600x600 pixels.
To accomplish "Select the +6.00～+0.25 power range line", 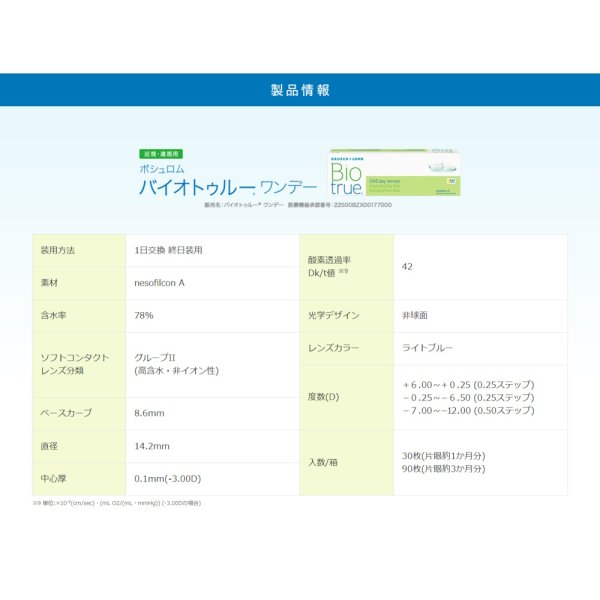I will [469, 385].
